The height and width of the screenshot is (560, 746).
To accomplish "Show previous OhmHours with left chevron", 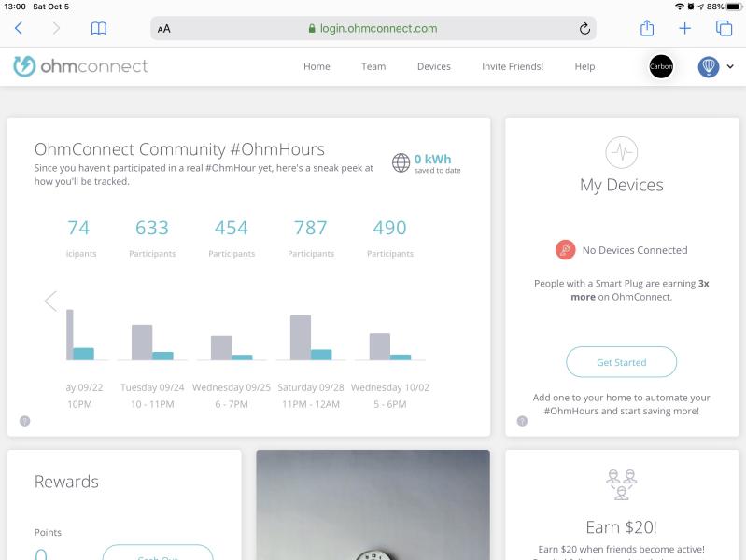I will [x=51, y=301].
